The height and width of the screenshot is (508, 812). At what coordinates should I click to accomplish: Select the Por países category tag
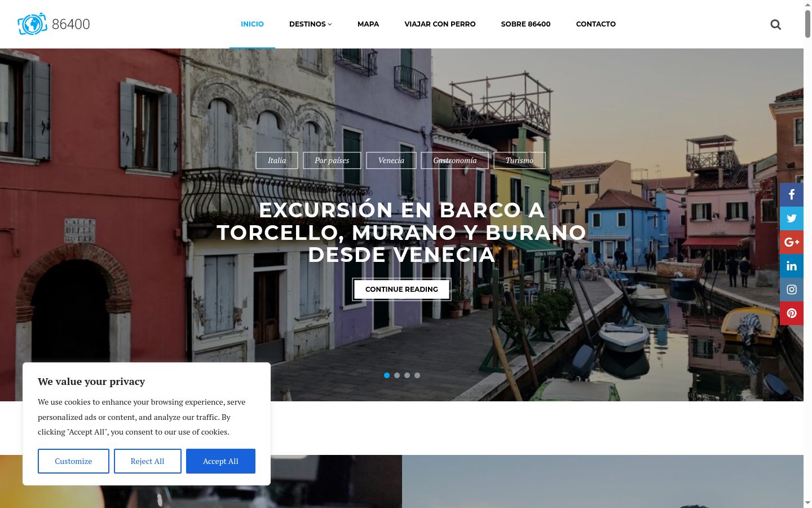332,160
